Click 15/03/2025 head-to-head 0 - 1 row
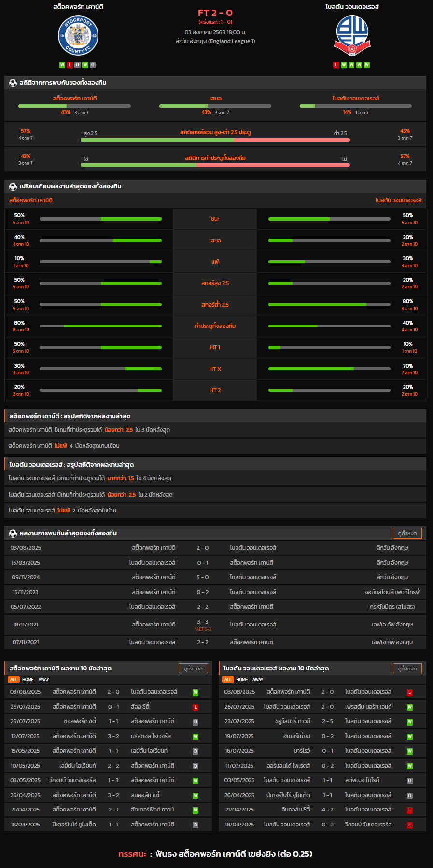 pyautogui.click(x=215, y=563)
